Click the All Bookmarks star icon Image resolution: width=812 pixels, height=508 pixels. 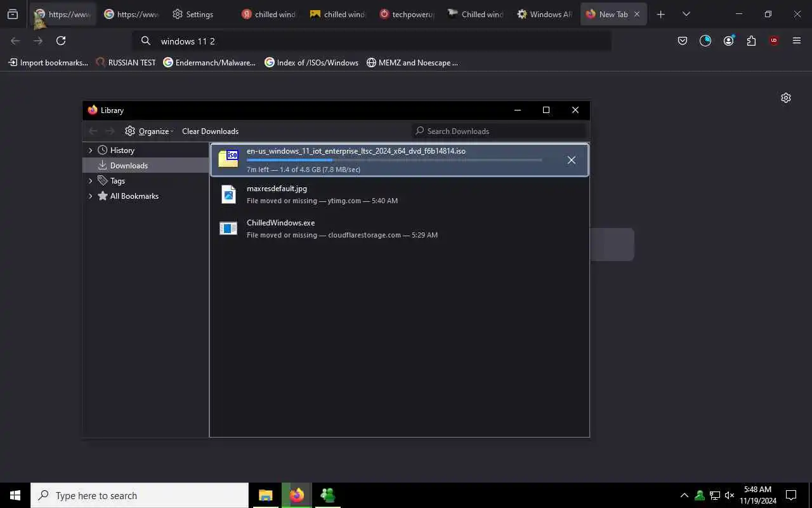click(102, 196)
